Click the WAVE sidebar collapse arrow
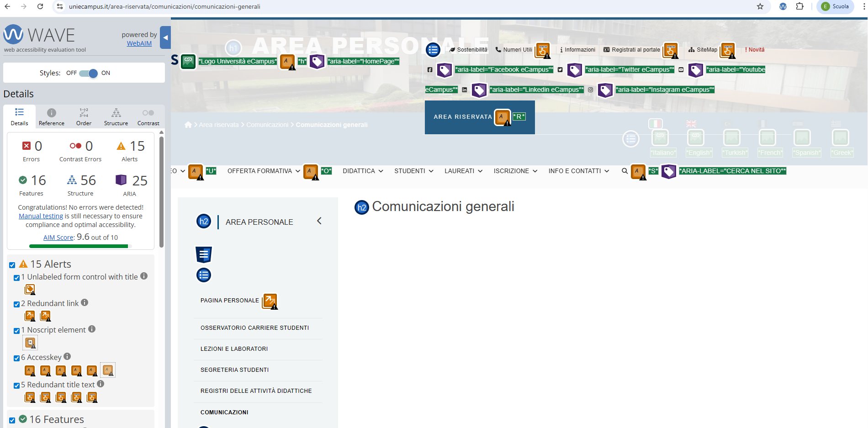 tap(166, 38)
